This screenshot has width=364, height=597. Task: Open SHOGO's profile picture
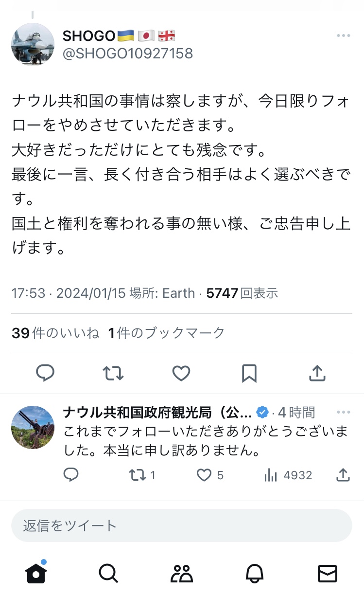(x=33, y=44)
